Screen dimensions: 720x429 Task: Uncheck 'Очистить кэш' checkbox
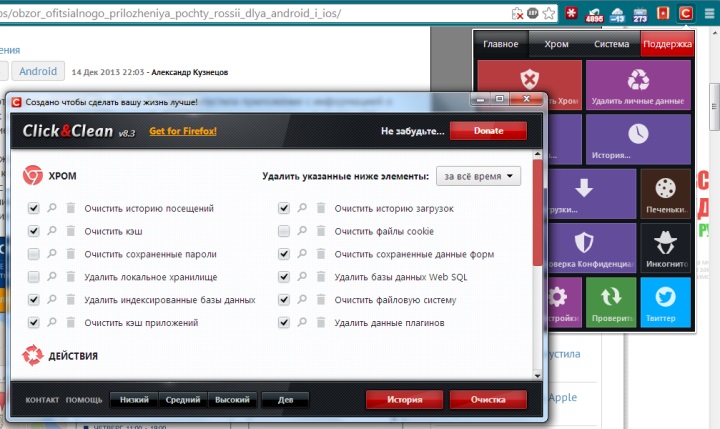pos(34,231)
